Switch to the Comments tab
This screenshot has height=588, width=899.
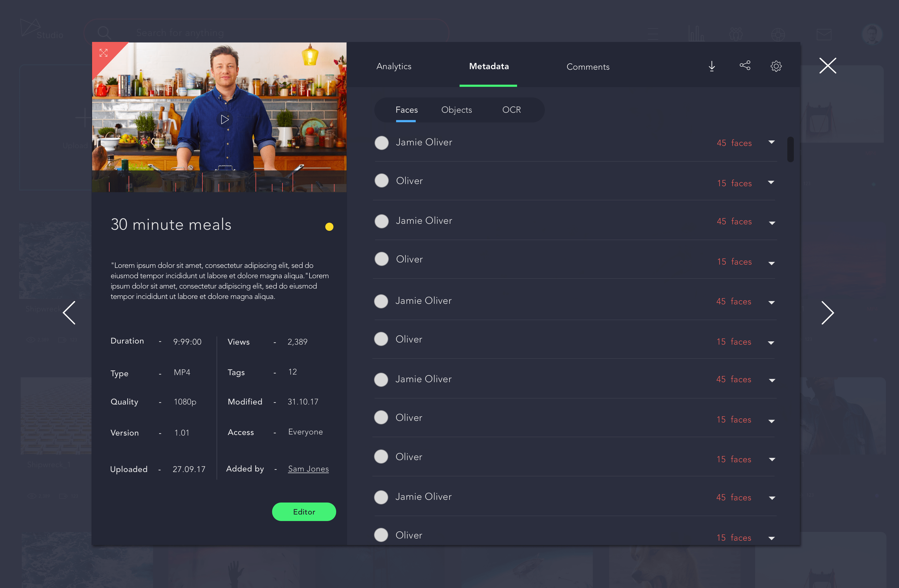(x=588, y=67)
